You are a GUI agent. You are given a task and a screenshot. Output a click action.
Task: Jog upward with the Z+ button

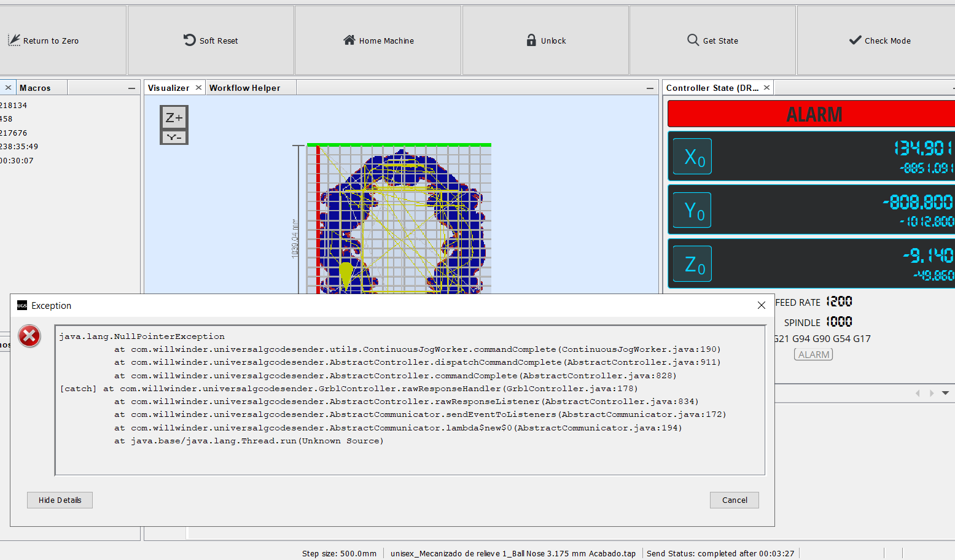(x=174, y=117)
